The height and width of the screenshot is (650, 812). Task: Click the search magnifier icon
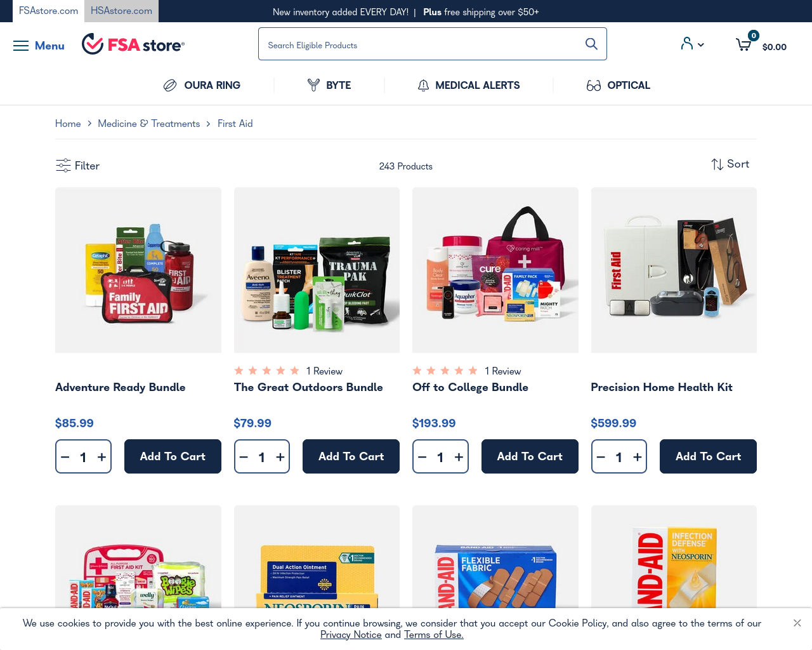[x=591, y=44]
